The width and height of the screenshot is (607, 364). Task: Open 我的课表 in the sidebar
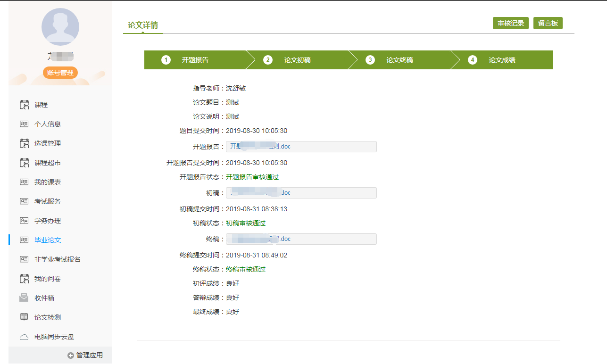coord(48,182)
